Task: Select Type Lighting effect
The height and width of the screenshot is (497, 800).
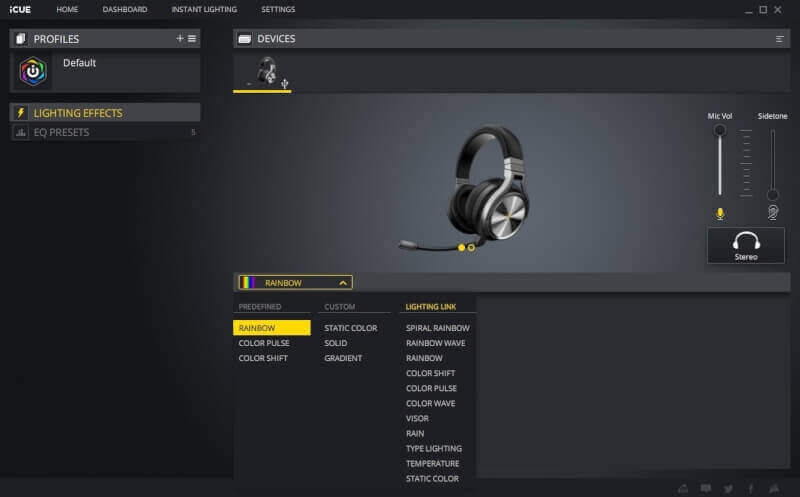Action: coord(434,449)
